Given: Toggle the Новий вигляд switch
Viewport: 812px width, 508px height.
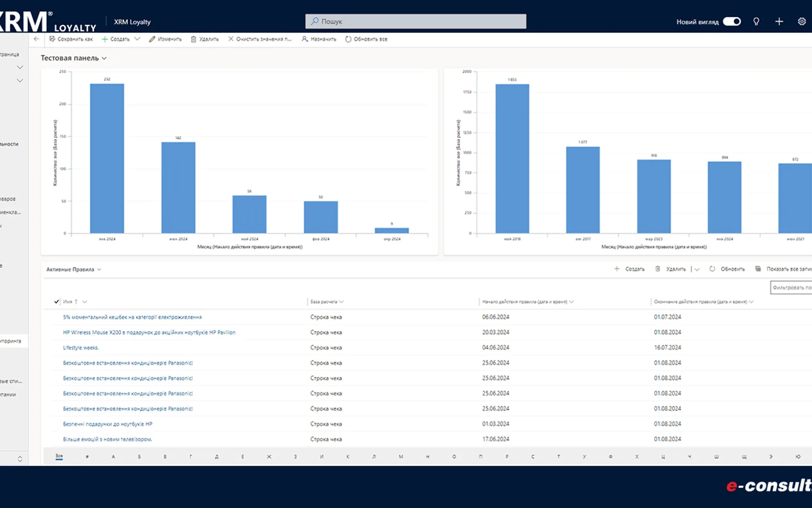Looking at the screenshot, I should (732, 21).
